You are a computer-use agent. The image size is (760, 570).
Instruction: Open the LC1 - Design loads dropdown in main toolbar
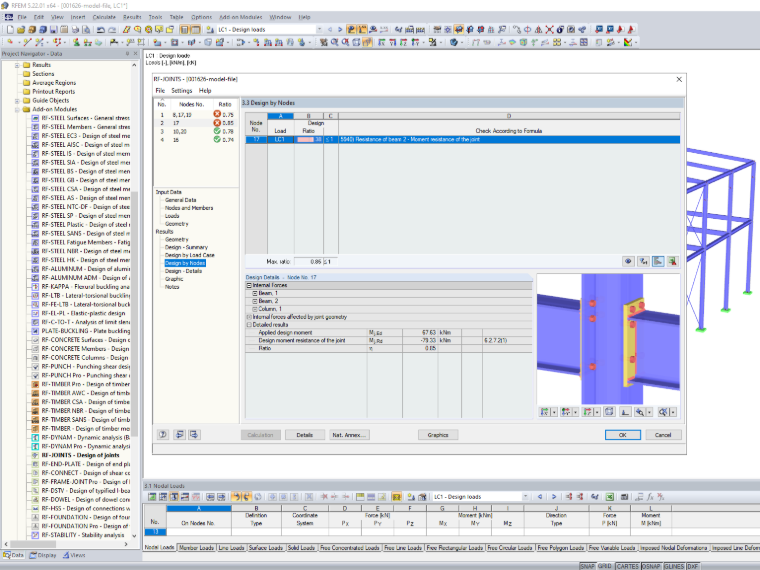coord(319,30)
